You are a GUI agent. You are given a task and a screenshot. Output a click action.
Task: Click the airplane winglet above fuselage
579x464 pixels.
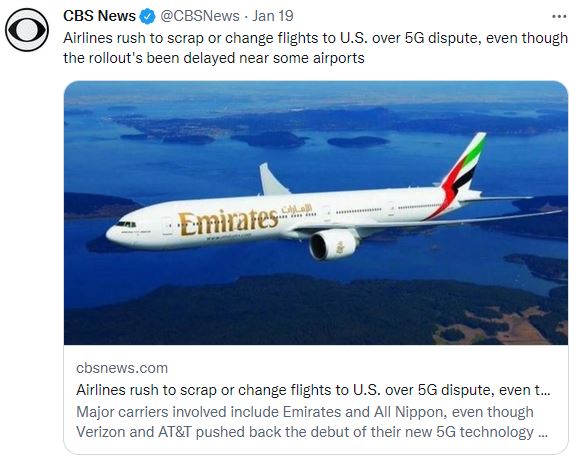tap(271, 179)
